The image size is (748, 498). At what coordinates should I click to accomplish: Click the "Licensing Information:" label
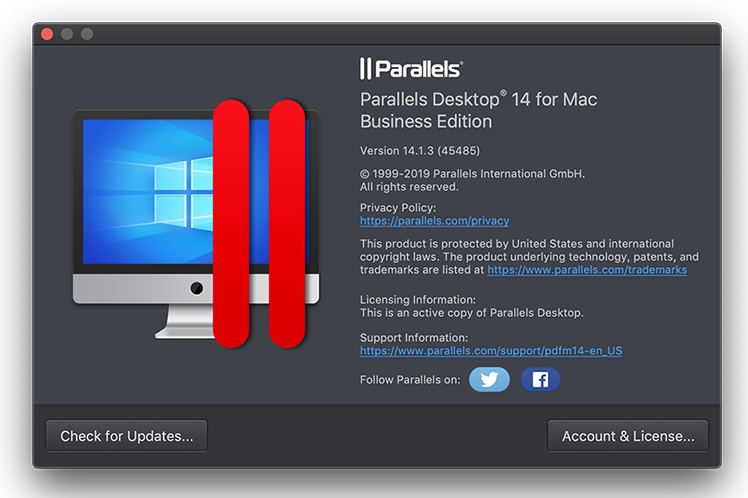click(418, 300)
